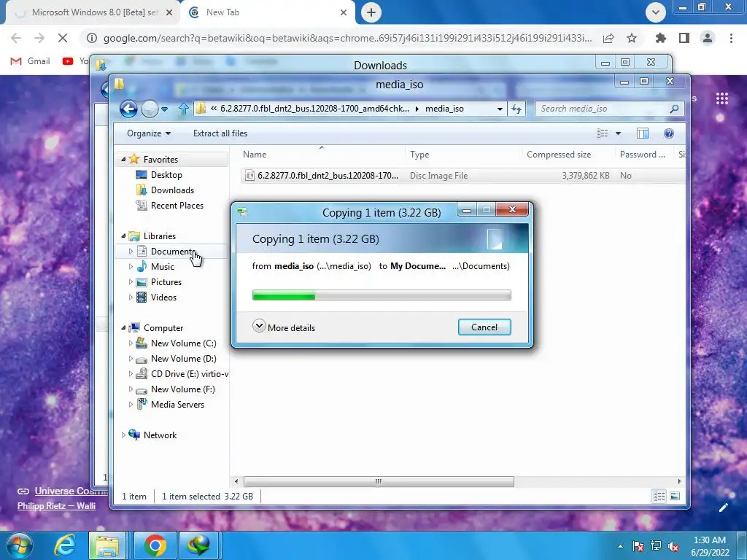
Task: Open Chrome profile avatar
Action: tap(708, 38)
